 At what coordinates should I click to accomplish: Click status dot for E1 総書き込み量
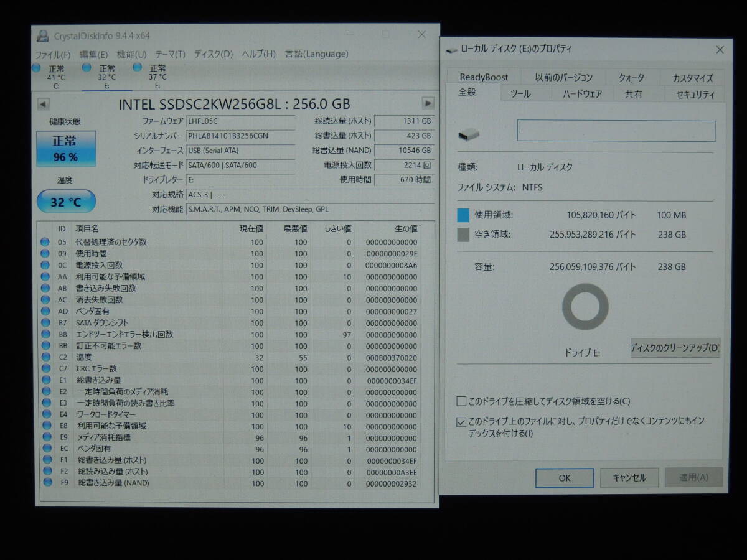point(45,380)
